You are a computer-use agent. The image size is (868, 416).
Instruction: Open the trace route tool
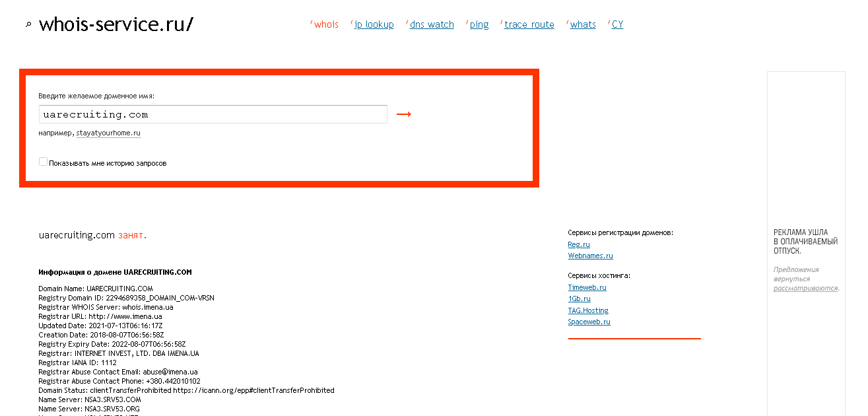click(x=529, y=24)
